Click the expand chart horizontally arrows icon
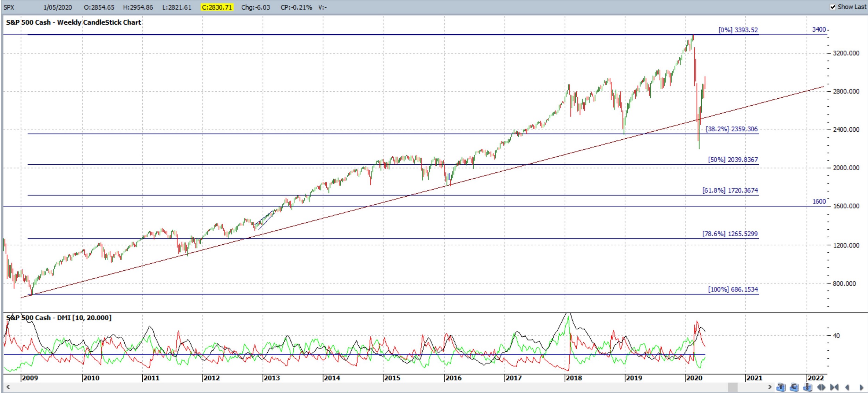868x393 pixels. (821, 387)
